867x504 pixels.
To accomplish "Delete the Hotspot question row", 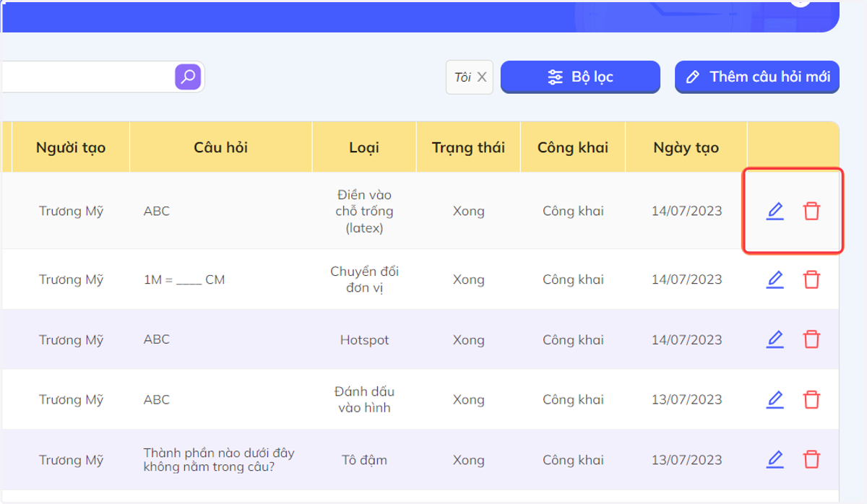I will click(x=812, y=339).
